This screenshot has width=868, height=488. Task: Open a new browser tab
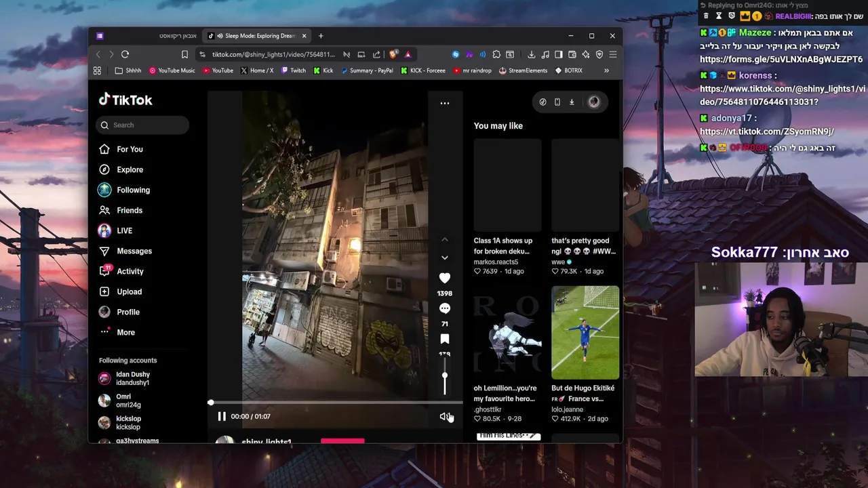321,36
